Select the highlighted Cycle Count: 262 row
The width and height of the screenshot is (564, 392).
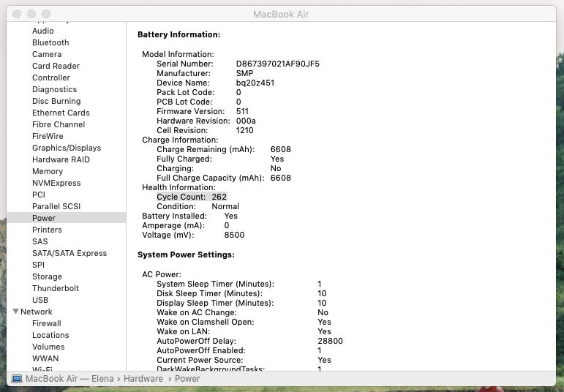(x=192, y=197)
